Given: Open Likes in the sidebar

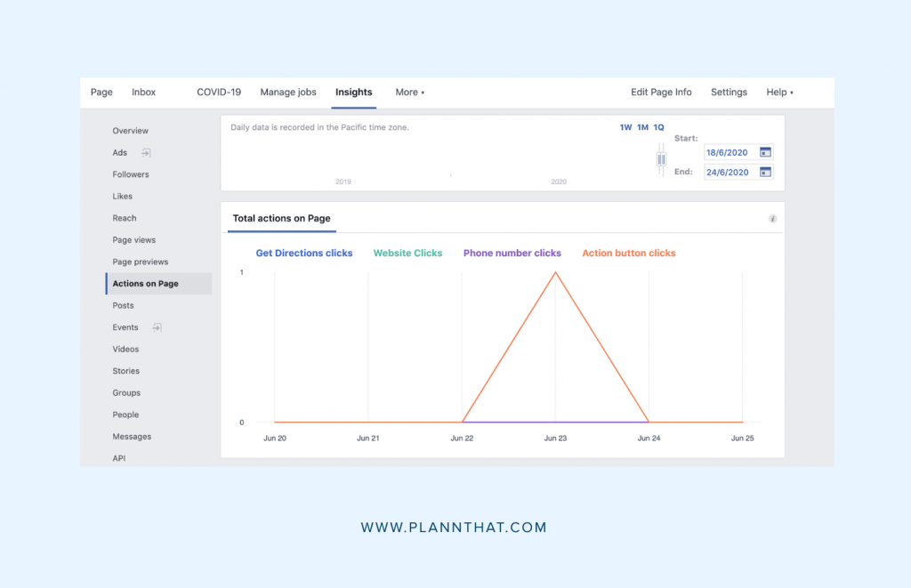Looking at the screenshot, I should pos(122,197).
